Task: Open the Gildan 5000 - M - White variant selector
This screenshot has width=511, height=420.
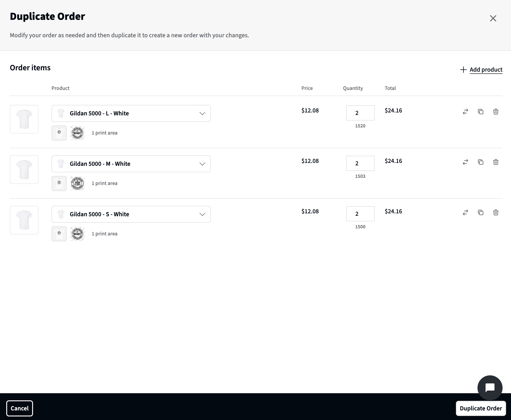Action: 202,164
